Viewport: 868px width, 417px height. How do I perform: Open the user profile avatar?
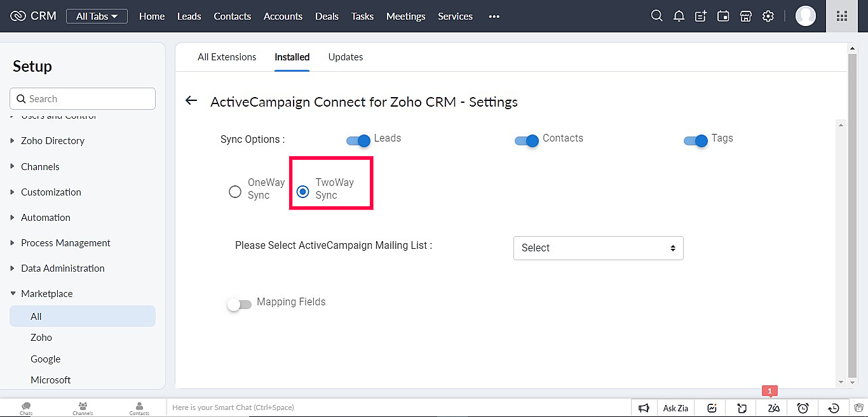point(806,16)
